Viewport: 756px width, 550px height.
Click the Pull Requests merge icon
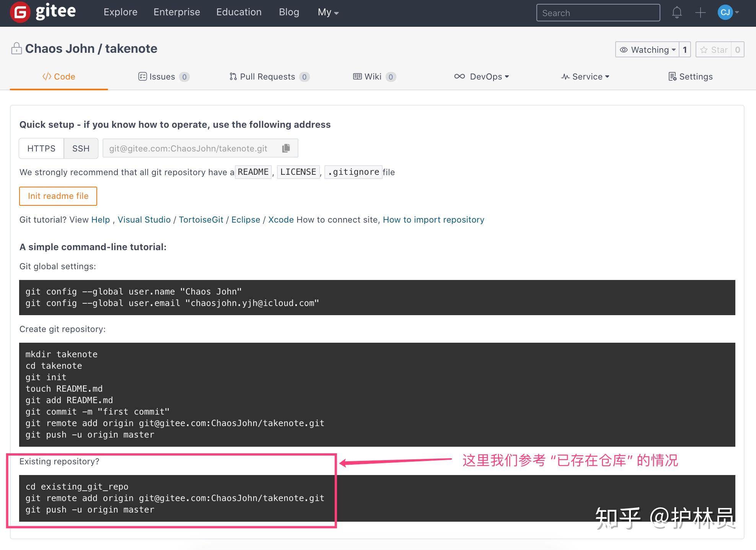click(233, 76)
